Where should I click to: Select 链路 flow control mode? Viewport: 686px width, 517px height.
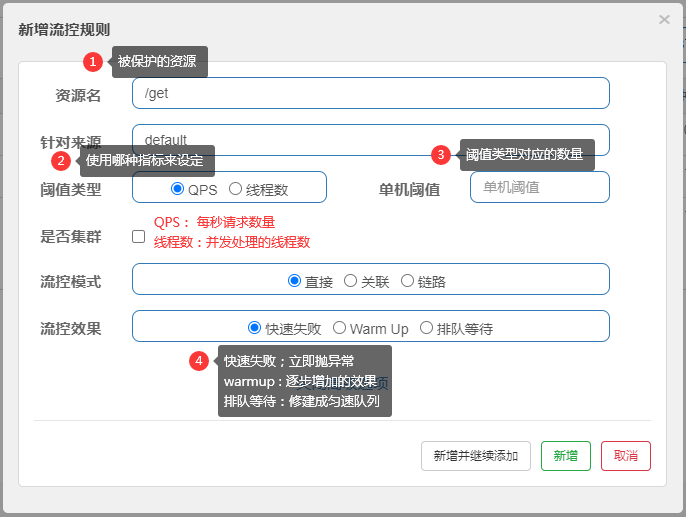407,281
